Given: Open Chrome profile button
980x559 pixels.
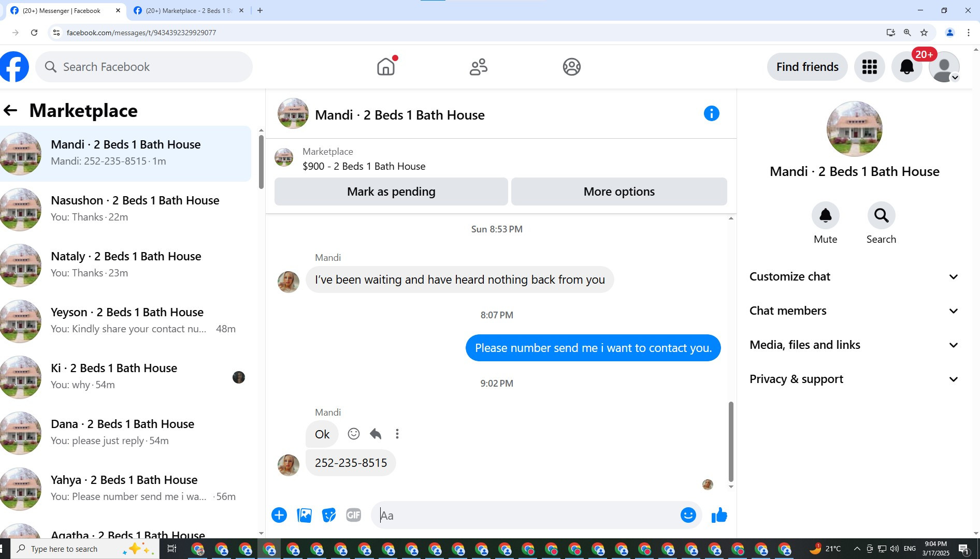Looking at the screenshot, I should 950,33.
